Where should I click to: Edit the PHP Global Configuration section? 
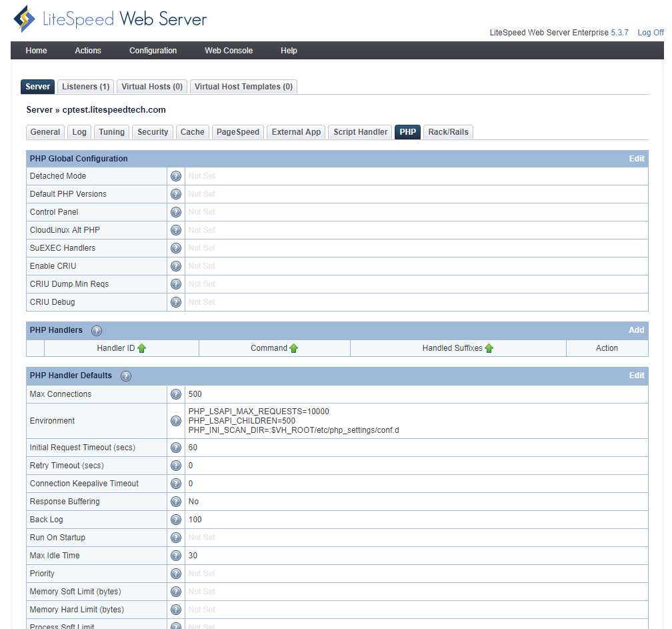(x=637, y=159)
